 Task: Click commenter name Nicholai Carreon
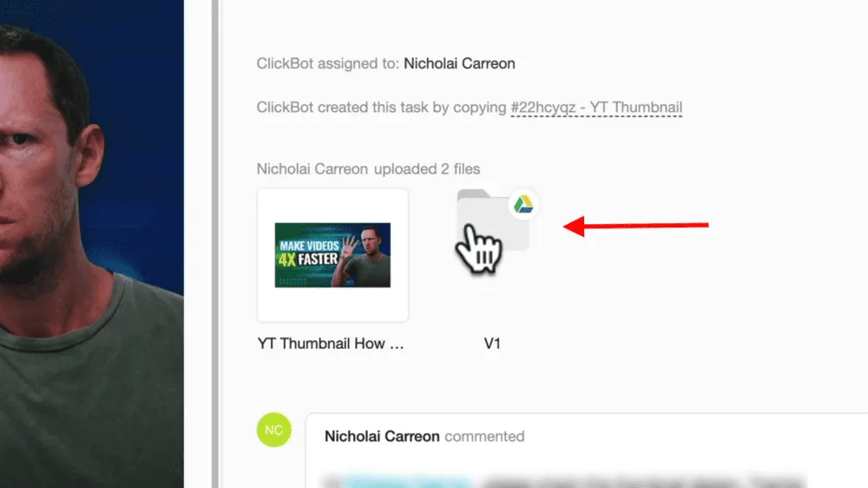point(382,437)
